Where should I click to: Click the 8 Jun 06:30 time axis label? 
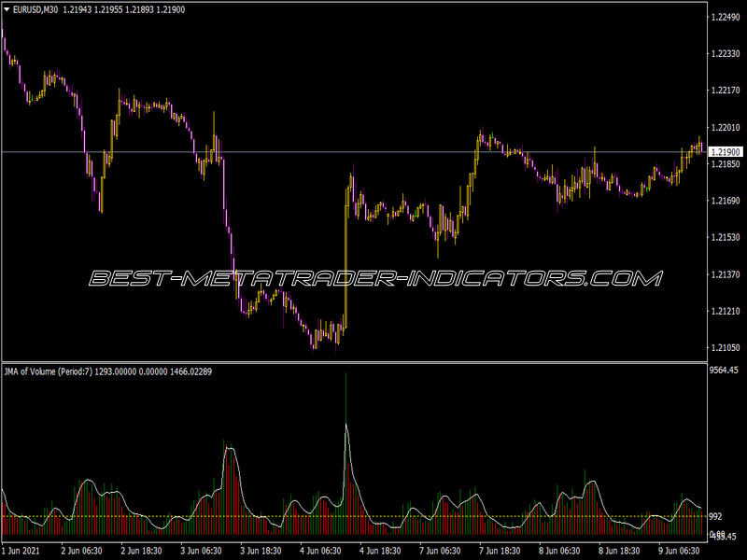coord(559,551)
